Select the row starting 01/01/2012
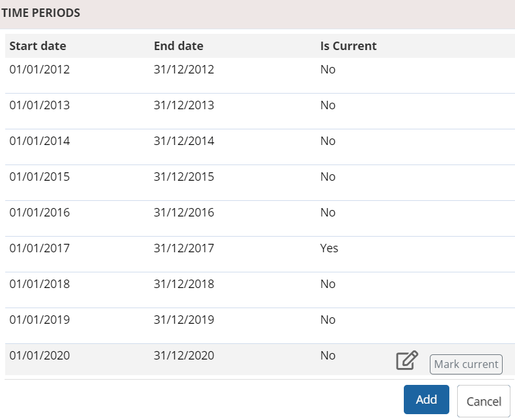This screenshot has width=515, height=420. pos(39,70)
